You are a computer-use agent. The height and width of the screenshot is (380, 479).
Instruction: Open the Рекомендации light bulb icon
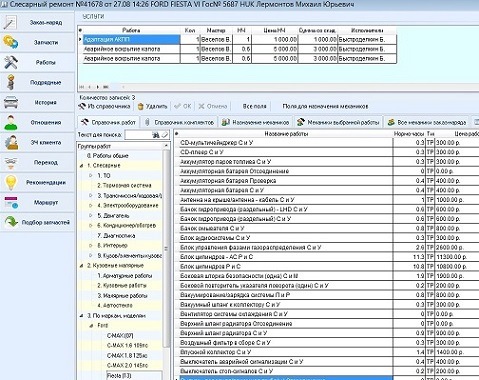pos(11,182)
